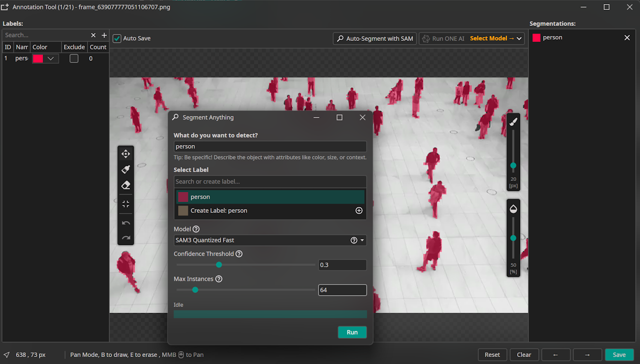640x364 pixels.
Task: Click the Run button in Segment Anything
Action: (x=352, y=332)
